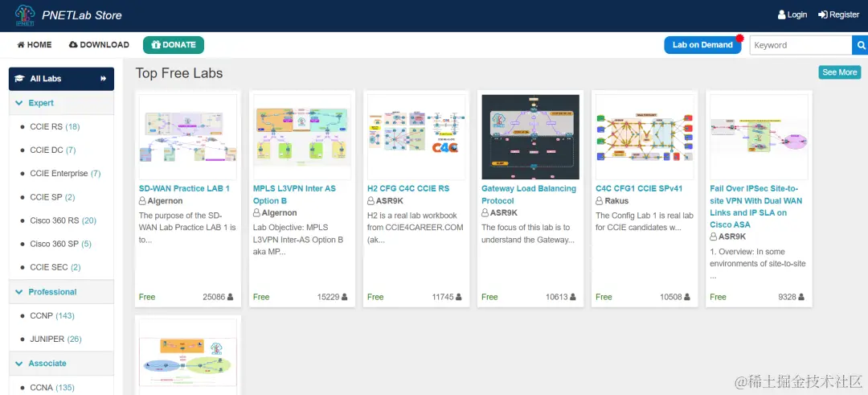
Task: Click the MPLS L3VPN Inter AS thumbnail
Action: click(x=302, y=137)
